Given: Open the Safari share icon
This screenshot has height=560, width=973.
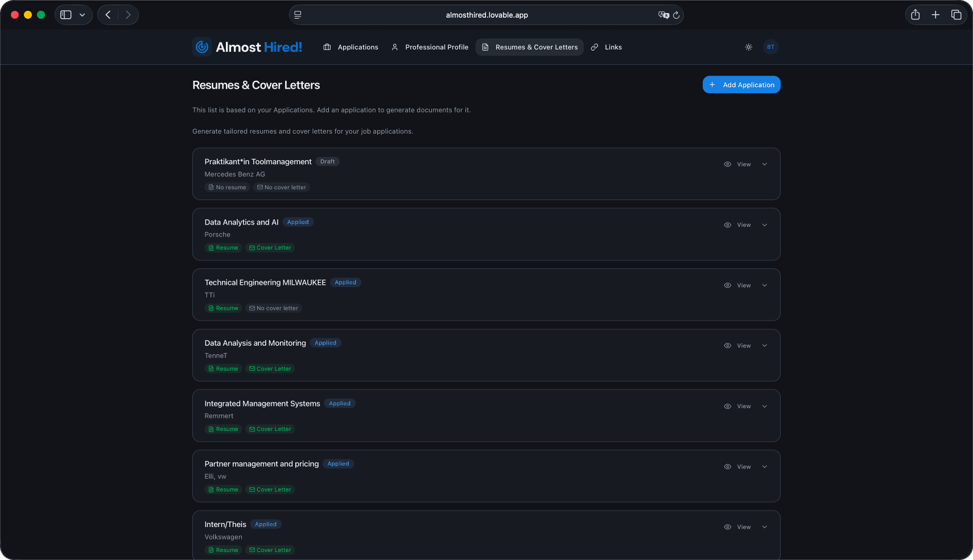Looking at the screenshot, I should tap(915, 15).
